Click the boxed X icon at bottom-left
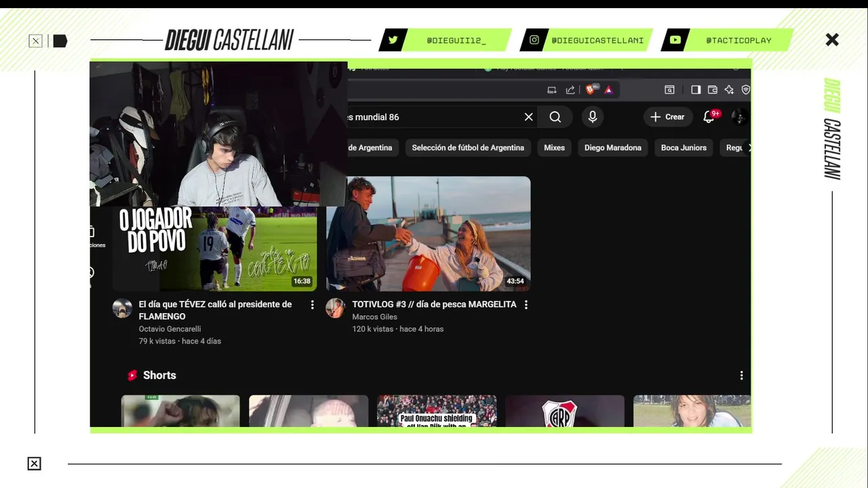 34,464
